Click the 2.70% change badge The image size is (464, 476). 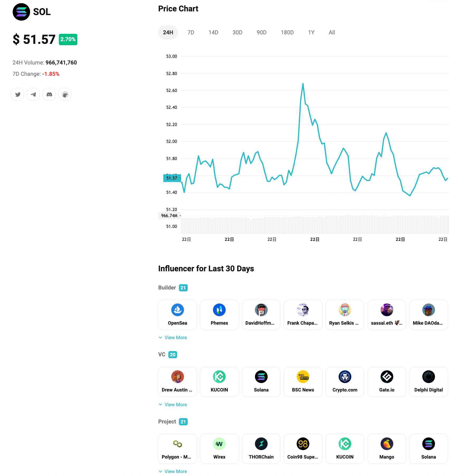click(68, 39)
